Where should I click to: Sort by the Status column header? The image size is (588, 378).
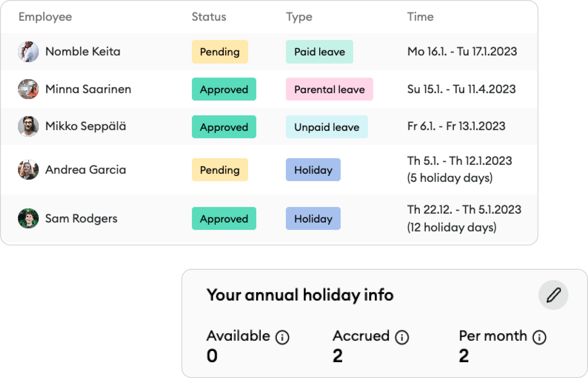[209, 17]
